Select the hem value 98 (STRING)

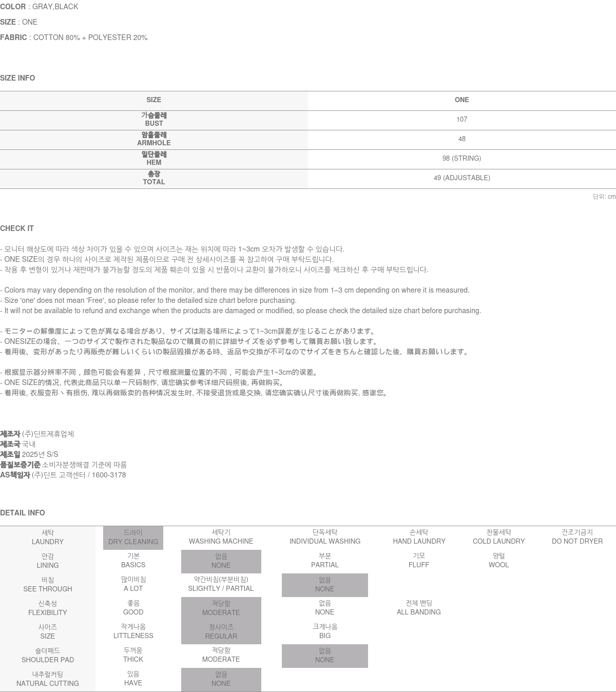coord(461,159)
